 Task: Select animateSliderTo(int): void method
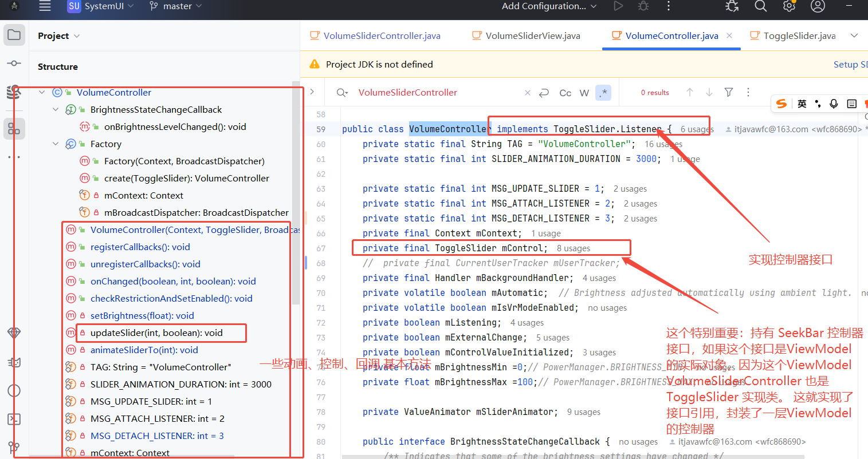[x=144, y=350]
